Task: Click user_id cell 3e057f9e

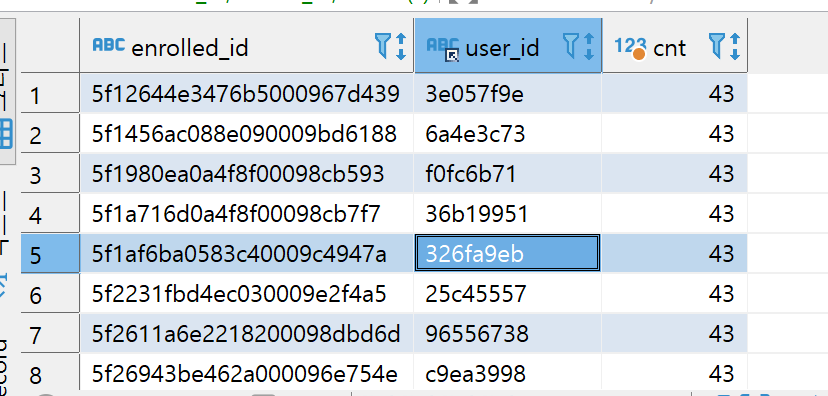Action: point(507,94)
